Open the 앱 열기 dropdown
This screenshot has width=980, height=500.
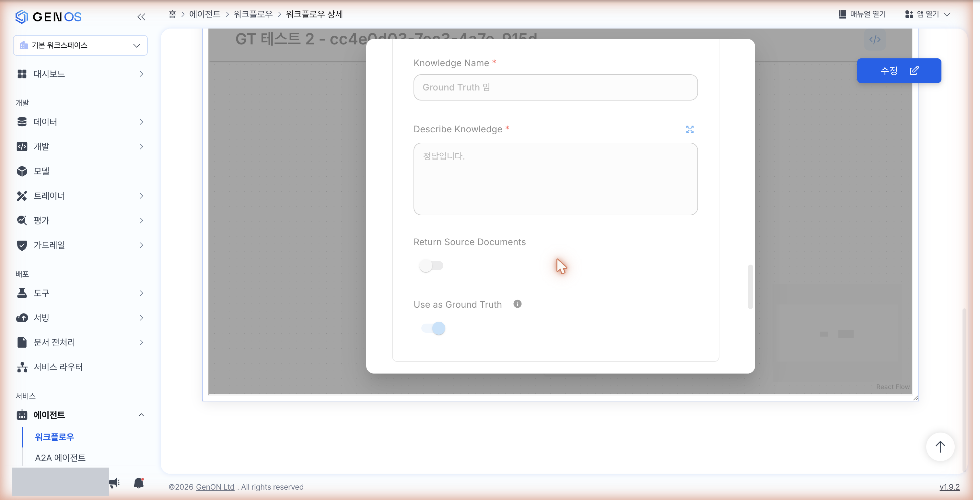point(928,14)
